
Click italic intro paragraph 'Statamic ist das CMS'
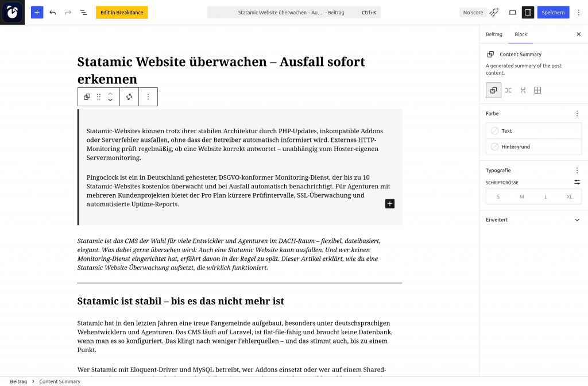tap(229, 254)
